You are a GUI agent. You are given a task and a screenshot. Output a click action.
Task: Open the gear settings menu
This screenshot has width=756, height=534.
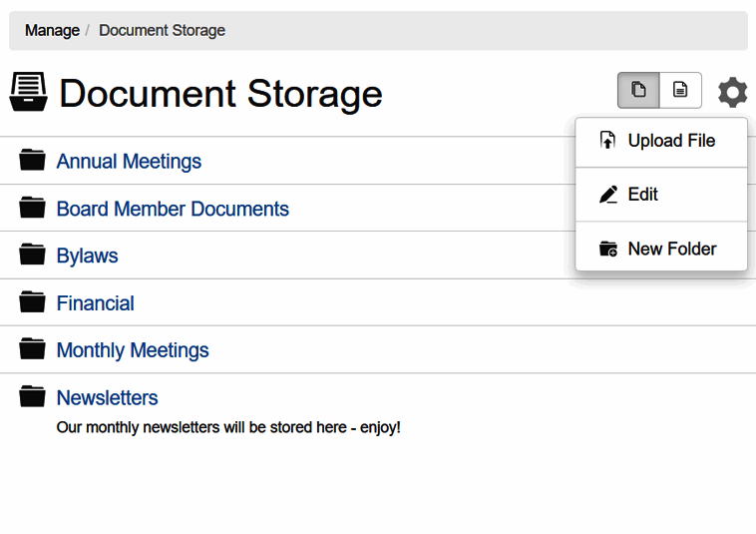[732, 92]
